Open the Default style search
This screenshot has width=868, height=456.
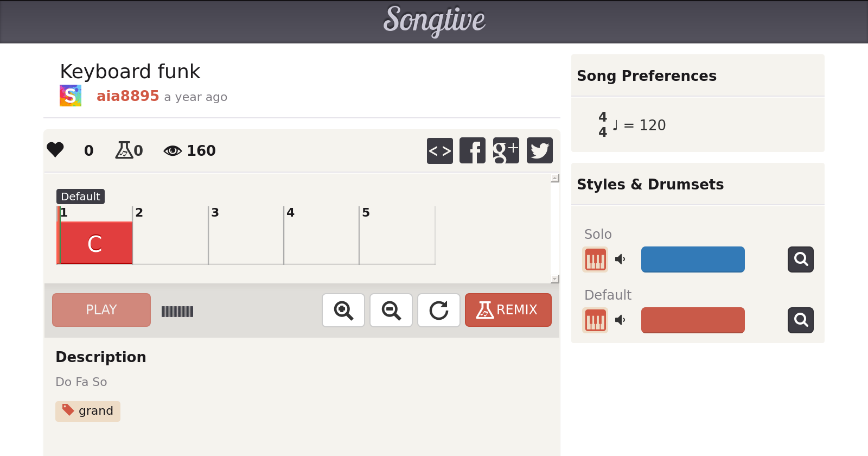pyautogui.click(x=801, y=320)
